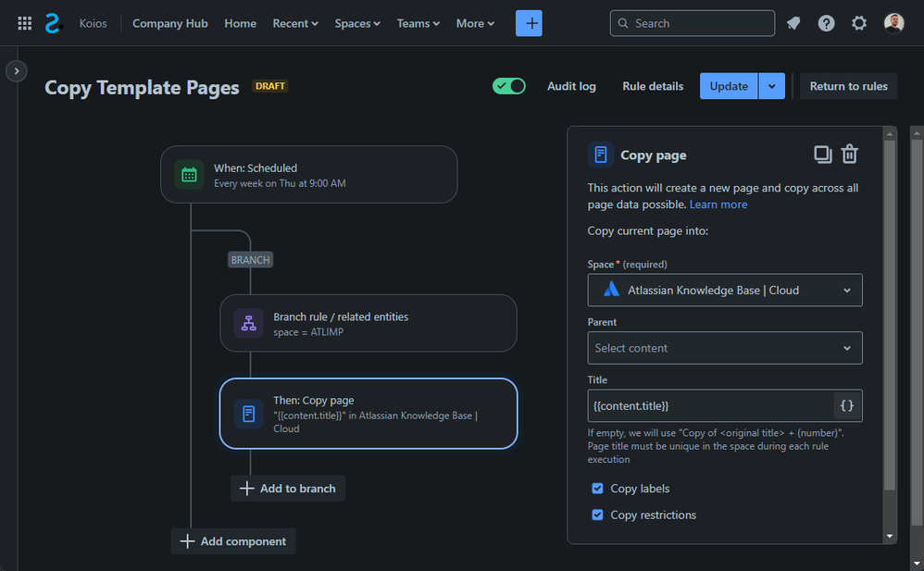Open the notifications icon
The width and height of the screenshot is (924, 571).
point(793,23)
